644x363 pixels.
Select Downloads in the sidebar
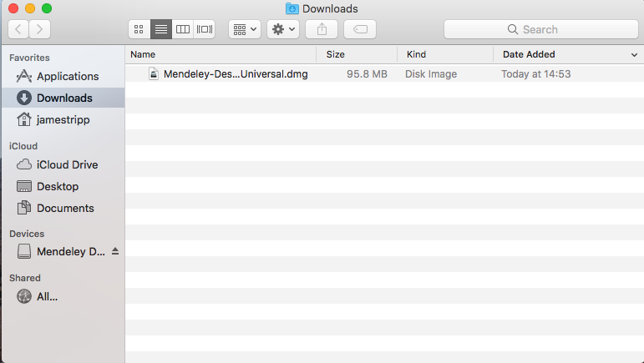(63, 98)
